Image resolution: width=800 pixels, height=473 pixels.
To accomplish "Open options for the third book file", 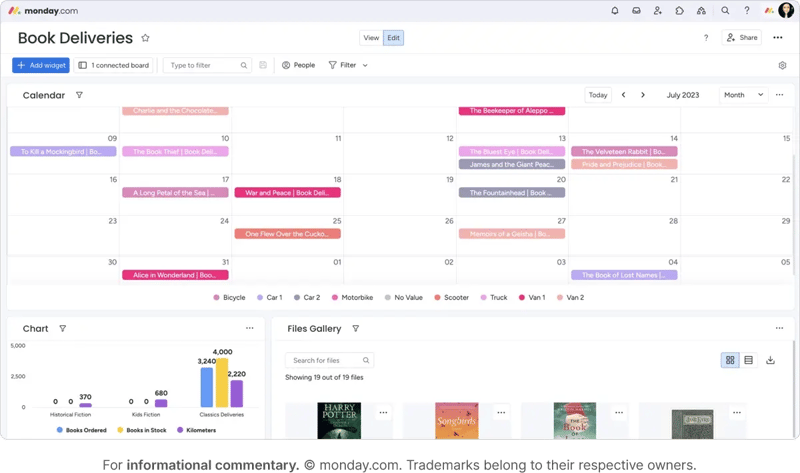I will click(x=619, y=412).
